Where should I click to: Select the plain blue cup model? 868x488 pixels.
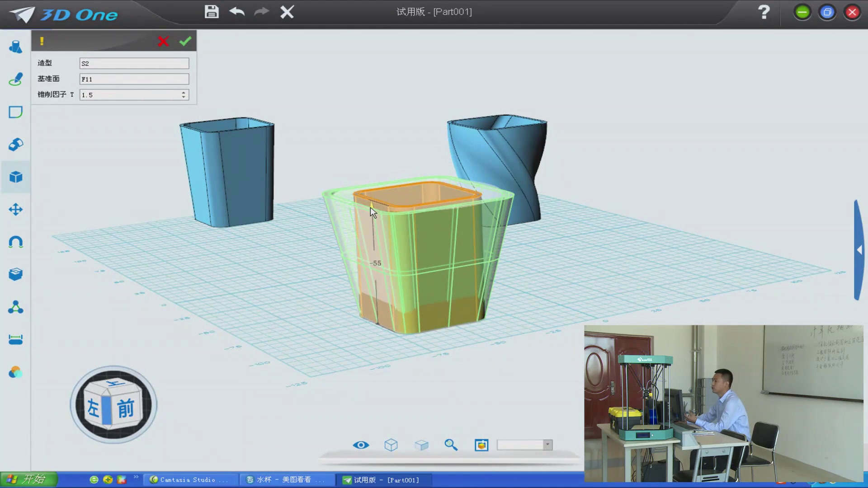(228, 172)
